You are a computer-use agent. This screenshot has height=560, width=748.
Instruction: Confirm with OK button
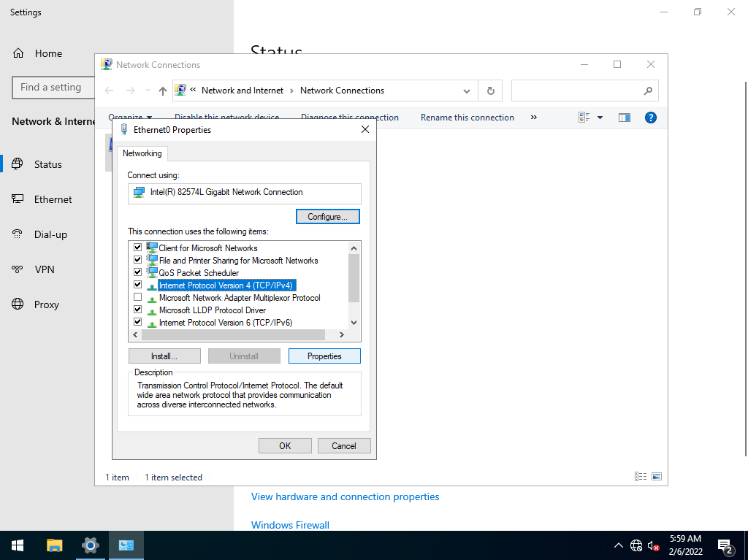coord(285,446)
